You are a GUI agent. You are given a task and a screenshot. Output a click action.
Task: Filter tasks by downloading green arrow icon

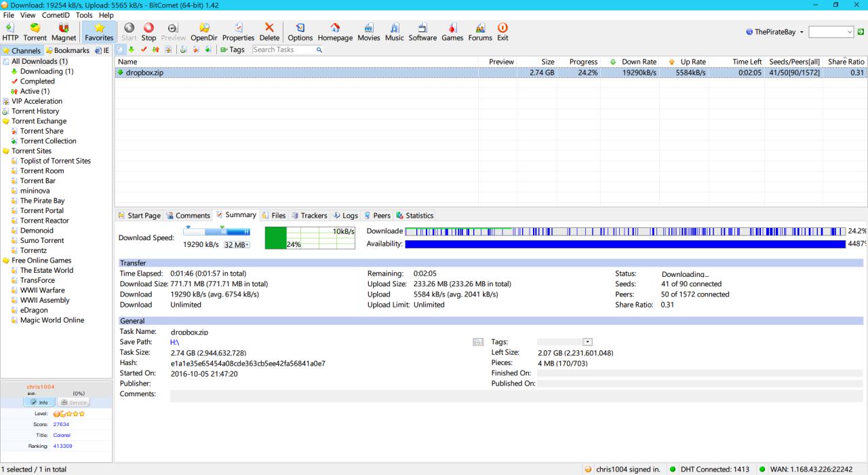point(132,50)
